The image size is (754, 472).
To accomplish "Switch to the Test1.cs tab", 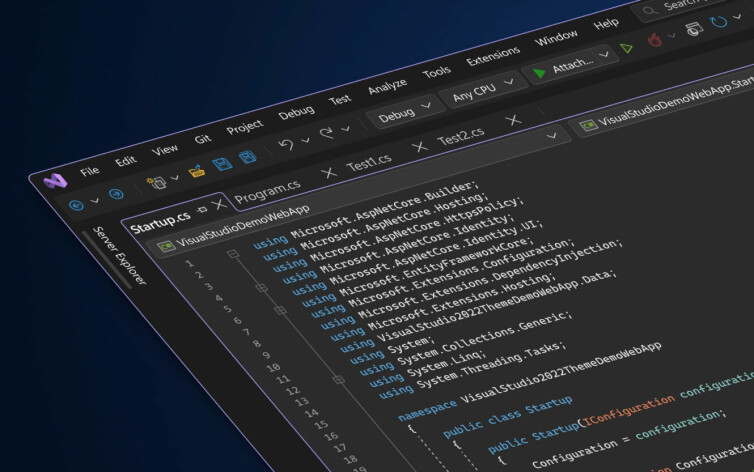I will [369, 163].
